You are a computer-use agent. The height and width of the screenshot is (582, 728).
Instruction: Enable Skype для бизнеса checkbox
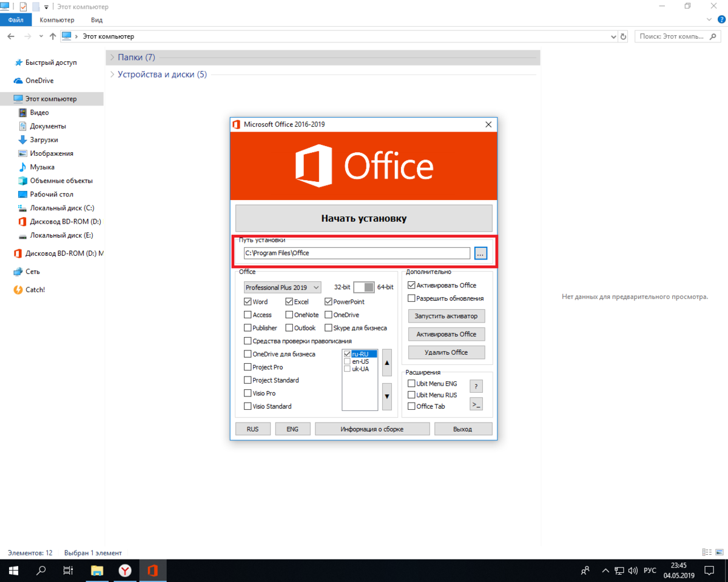pyautogui.click(x=328, y=328)
